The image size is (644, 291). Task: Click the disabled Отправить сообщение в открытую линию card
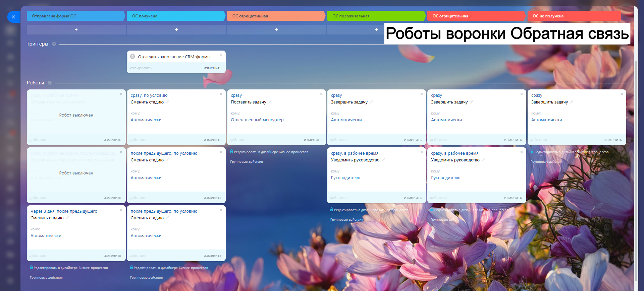point(76,175)
